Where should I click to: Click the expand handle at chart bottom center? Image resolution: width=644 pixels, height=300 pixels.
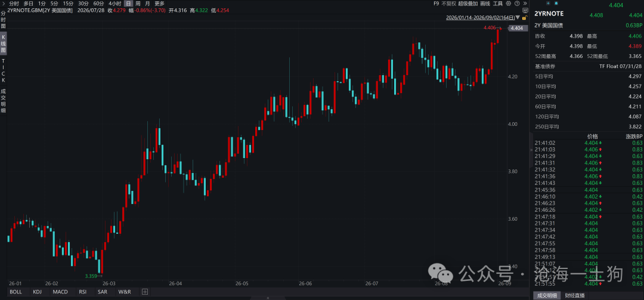(268, 298)
